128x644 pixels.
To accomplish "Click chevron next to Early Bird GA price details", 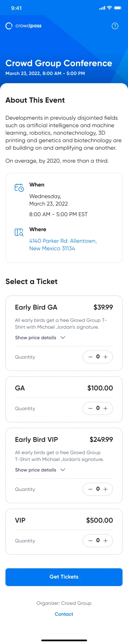I will 63,338.
